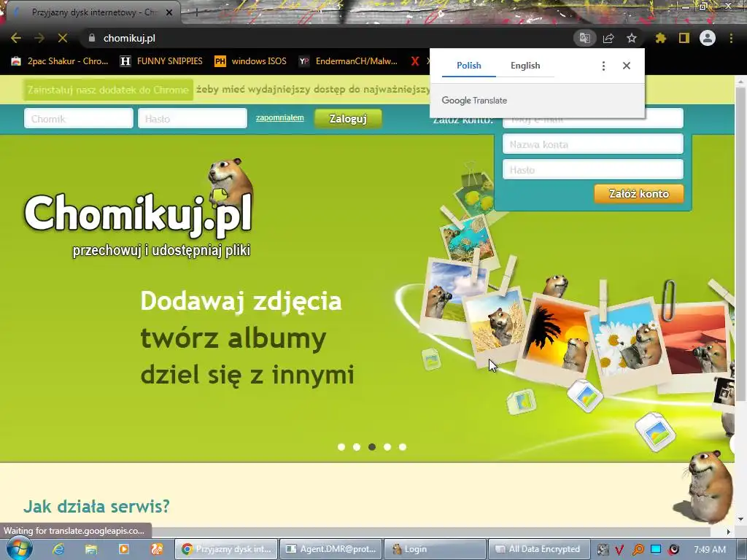The height and width of the screenshot is (560, 747).
Task: Click the red V tray icon
Action: (619, 550)
